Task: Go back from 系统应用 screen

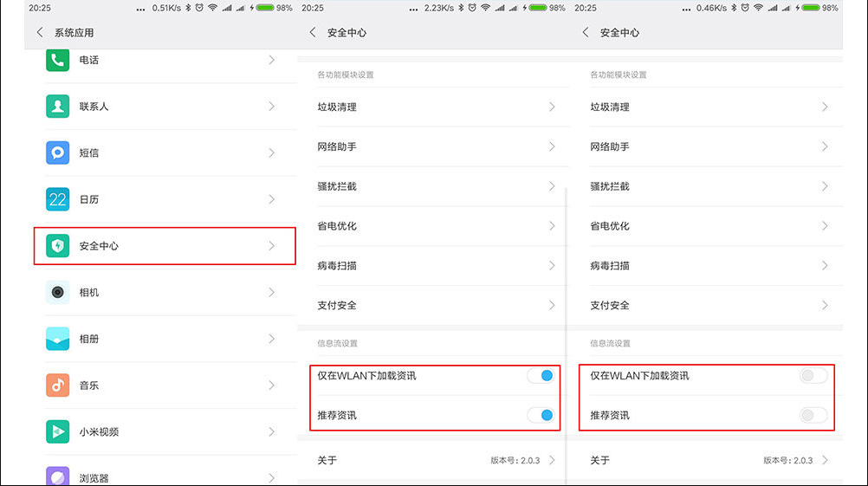Action: [x=39, y=32]
